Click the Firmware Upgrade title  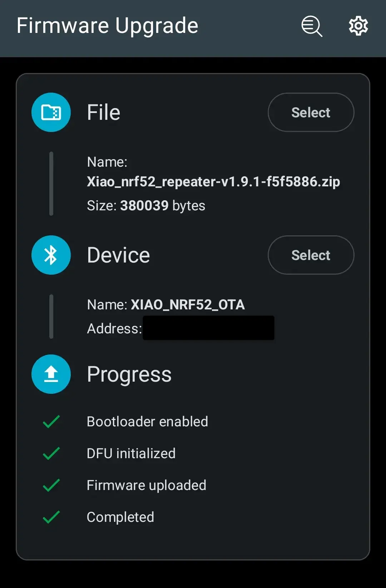(x=107, y=26)
